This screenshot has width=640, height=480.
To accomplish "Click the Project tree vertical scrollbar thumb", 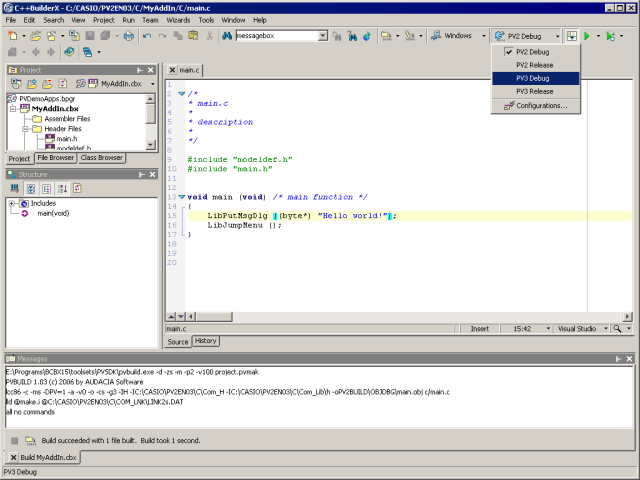I will click(150, 113).
